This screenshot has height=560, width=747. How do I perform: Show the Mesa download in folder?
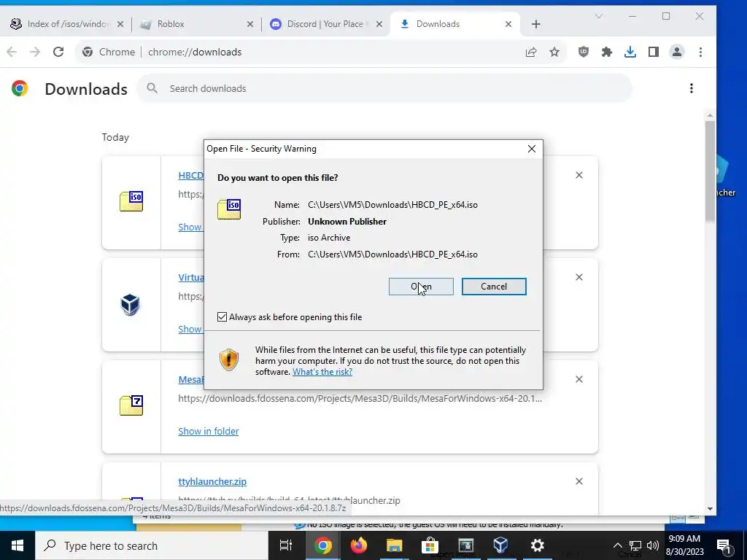[208, 431]
